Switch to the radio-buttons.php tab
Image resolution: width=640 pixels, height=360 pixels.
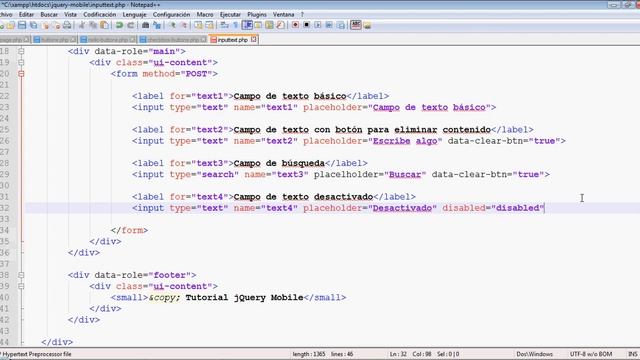108,40
